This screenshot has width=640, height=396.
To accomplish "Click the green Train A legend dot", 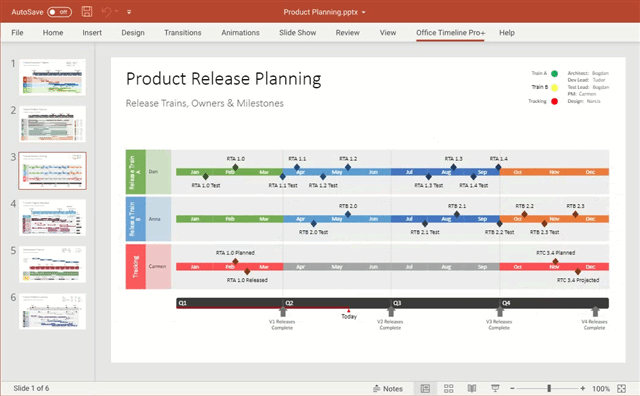I will pyautogui.click(x=554, y=73).
